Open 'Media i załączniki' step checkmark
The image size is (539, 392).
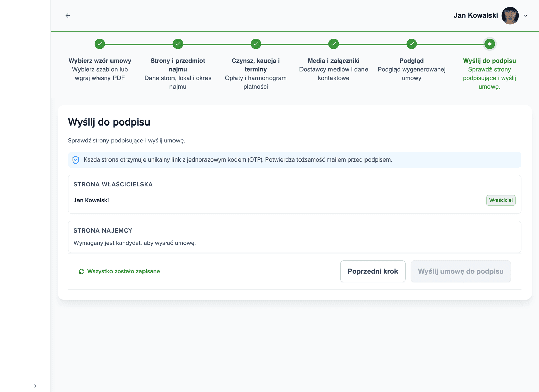334,44
